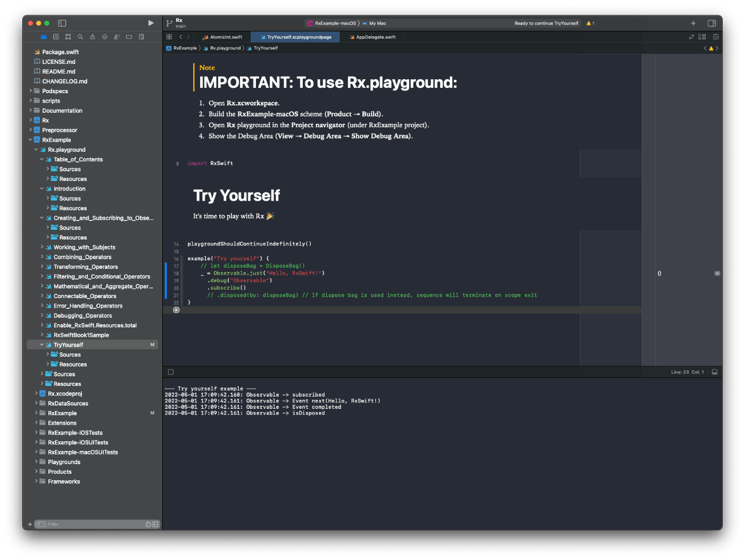This screenshot has width=745, height=560.
Task: Click the yellow warning indicator in jump bar
Action: point(711,48)
